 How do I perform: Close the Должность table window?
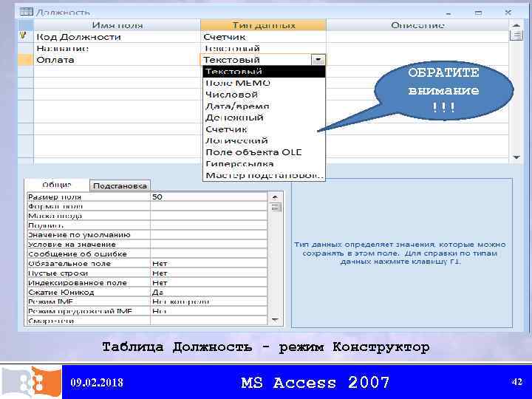click(x=508, y=13)
